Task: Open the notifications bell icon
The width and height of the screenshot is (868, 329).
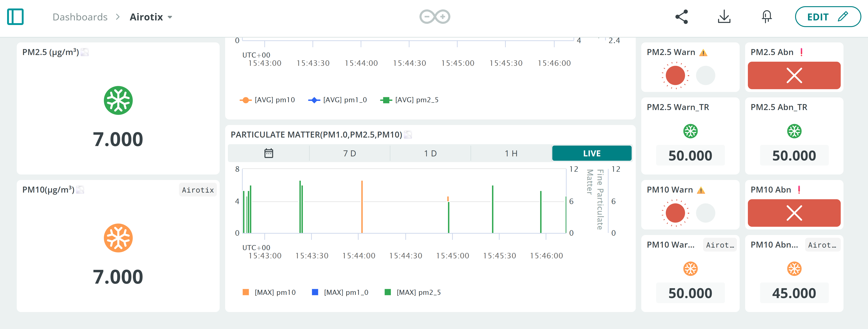Action: click(767, 17)
